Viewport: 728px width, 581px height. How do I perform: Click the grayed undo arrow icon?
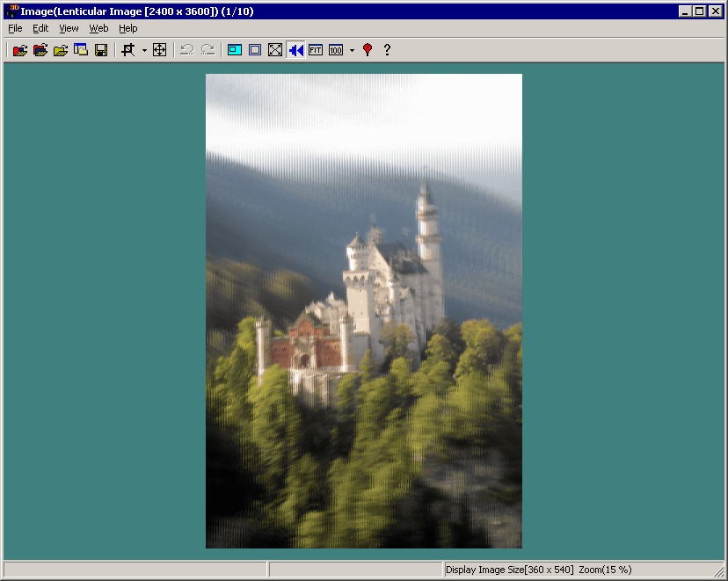pyautogui.click(x=187, y=49)
